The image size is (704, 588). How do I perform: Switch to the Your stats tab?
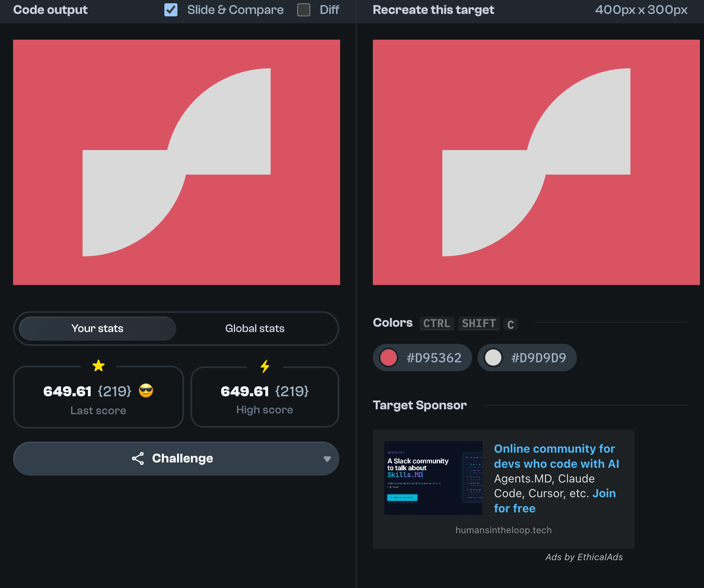97,328
